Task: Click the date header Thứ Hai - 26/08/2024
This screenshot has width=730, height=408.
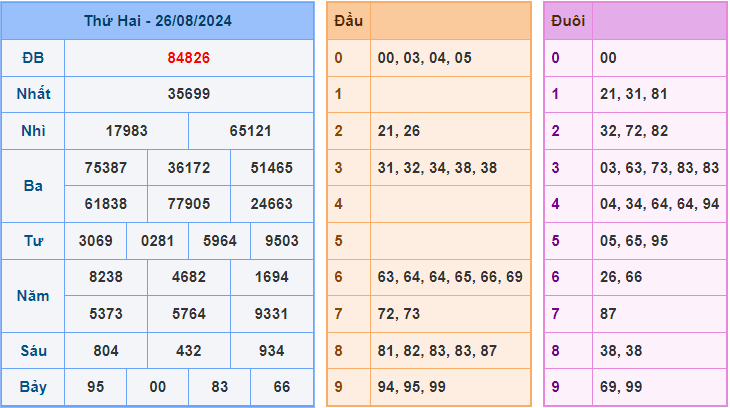Action: (158, 20)
